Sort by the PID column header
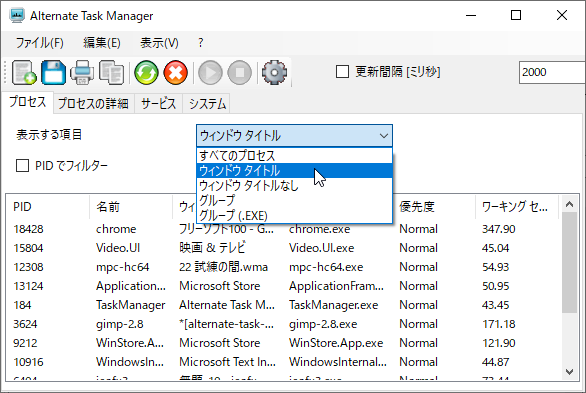This screenshot has height=393, width=586. [x=47, y=207]
